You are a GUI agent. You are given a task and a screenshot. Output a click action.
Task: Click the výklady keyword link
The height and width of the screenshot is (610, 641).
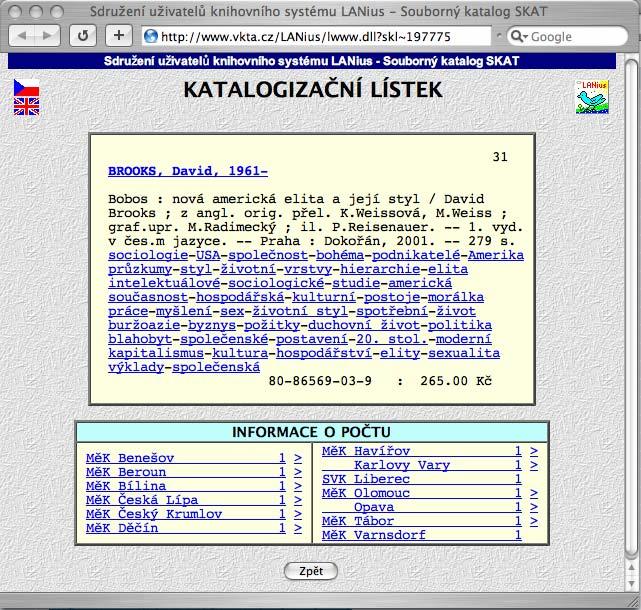point(136,367)
